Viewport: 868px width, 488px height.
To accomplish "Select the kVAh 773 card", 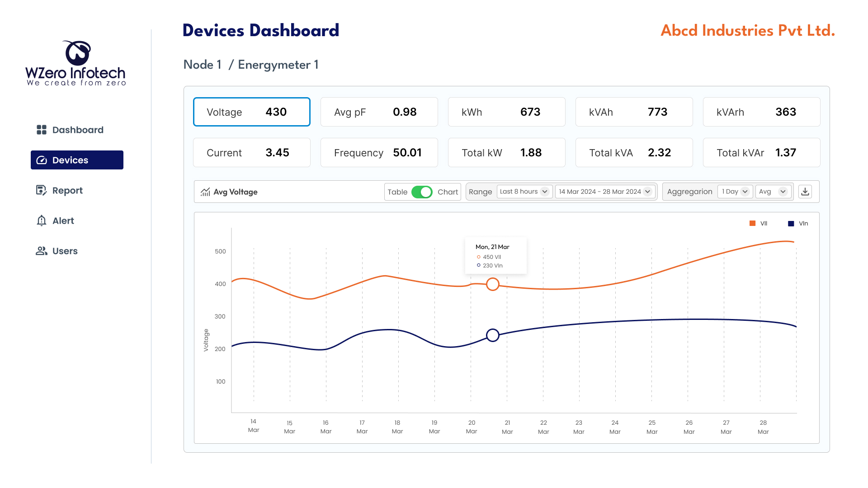I will (634, 112).
